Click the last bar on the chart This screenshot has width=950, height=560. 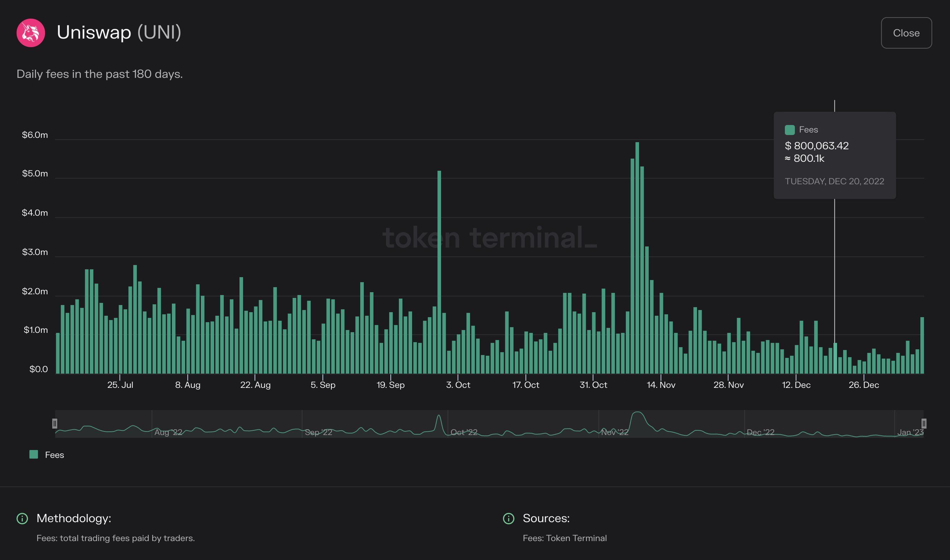[922, 345]
